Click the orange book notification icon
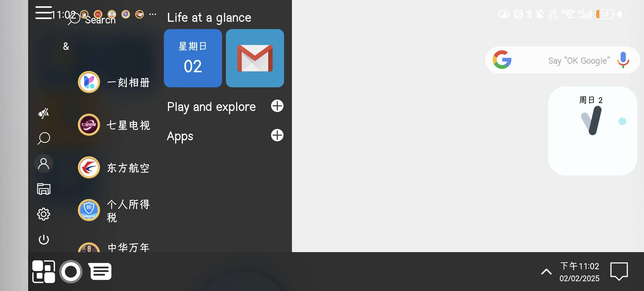The height and width of the screenshot is (291, 644). (139, 14)
